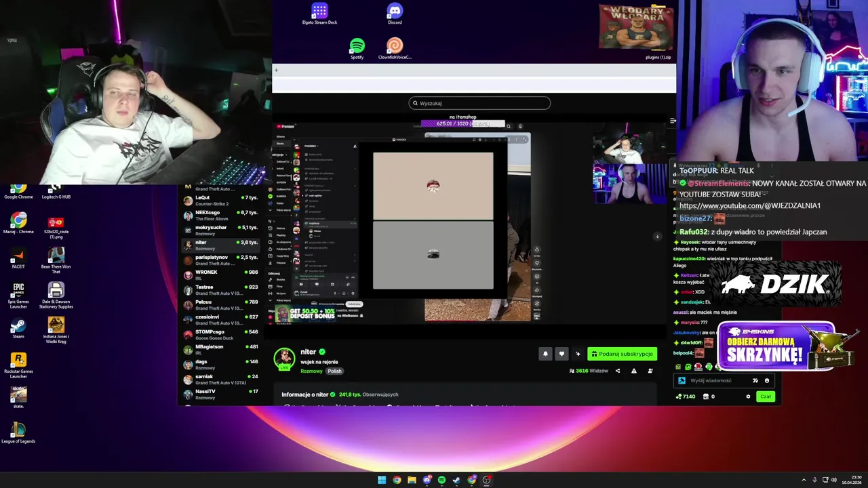This screenshot has width=868, height=488.
Task: Open the MBagietson channel in the sidebar
Action: (221, 349)
